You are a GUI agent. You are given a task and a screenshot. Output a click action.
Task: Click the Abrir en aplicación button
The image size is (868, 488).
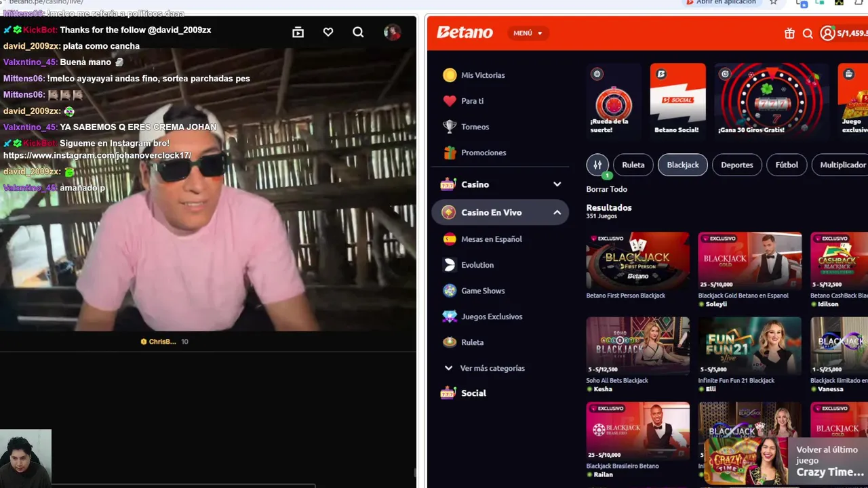tap(721, 3)
